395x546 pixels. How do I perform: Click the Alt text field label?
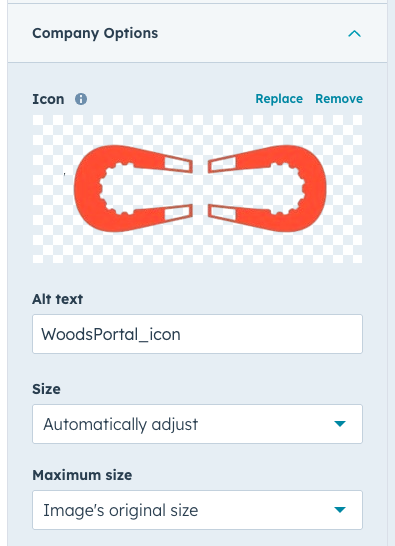point(57,299)
